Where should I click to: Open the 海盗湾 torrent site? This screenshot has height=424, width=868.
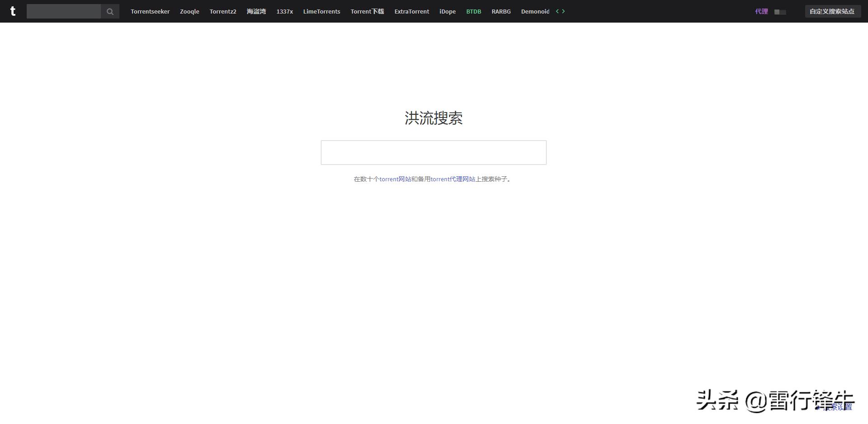pos(256,11)
